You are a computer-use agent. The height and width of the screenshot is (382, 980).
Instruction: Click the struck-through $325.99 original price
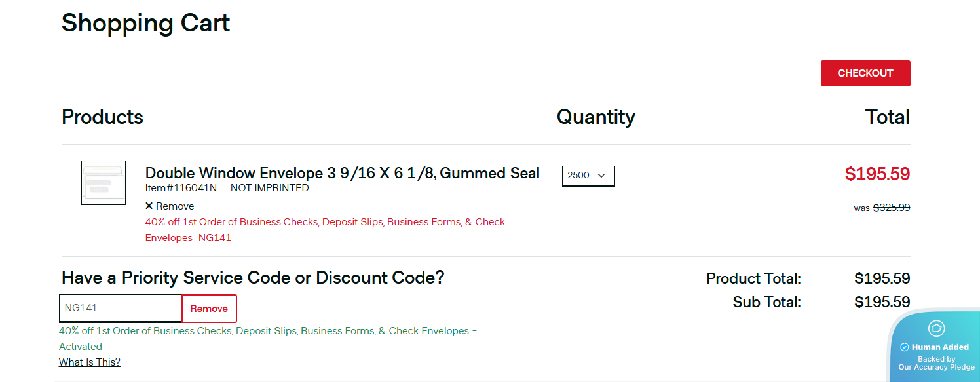(x=891, y=208)
